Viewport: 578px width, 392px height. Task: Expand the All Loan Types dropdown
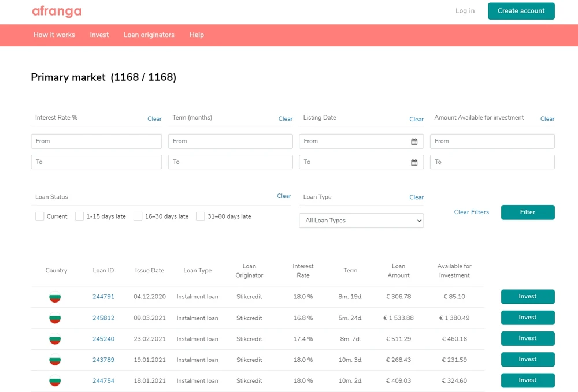point(361,221)
